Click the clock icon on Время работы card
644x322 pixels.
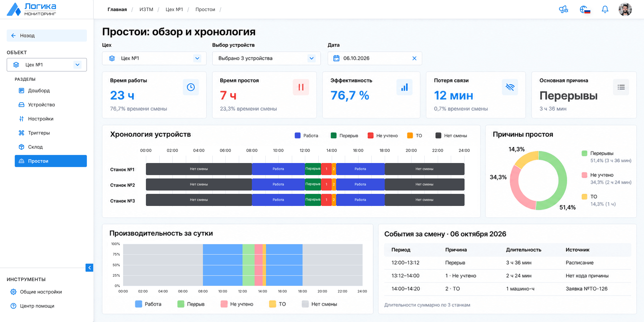pyautogui.click(x=191, y=87)
